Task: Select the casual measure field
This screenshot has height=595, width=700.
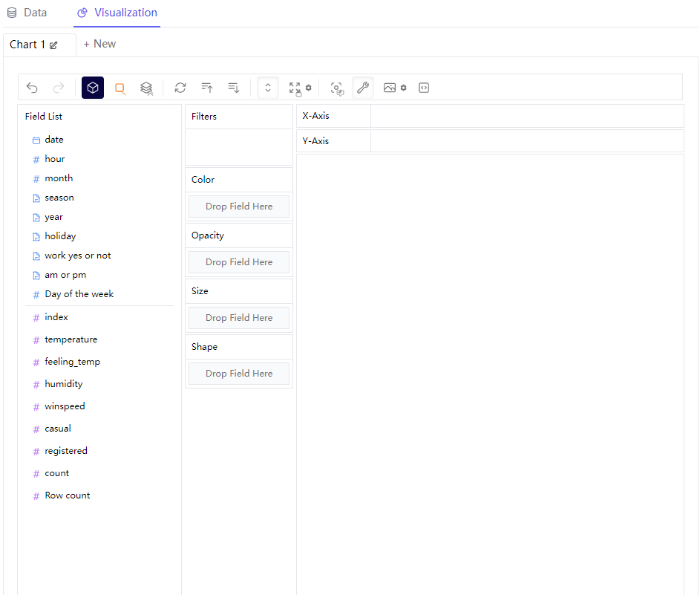Action: (x=58, y=429)
